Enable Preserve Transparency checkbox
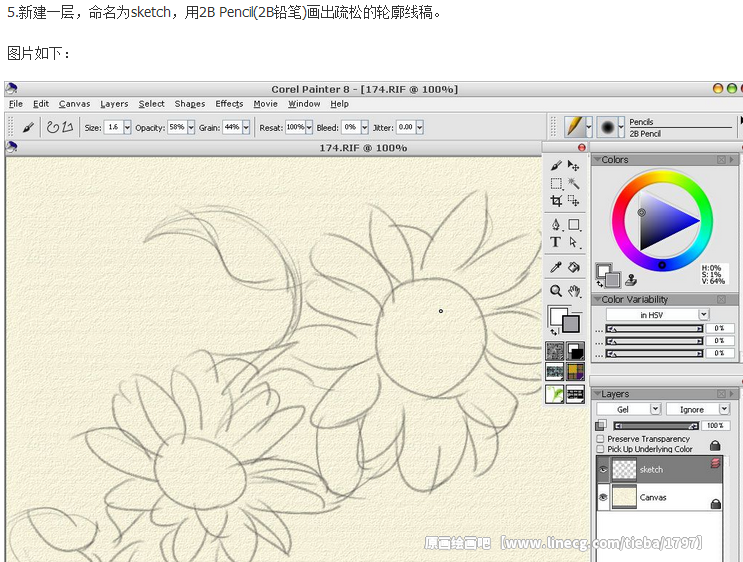 point(600,439)
